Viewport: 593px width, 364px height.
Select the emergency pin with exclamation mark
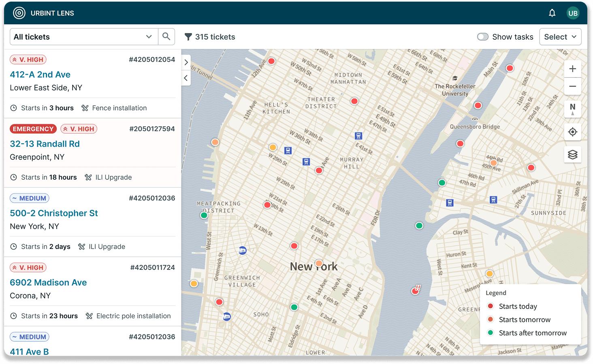416,290
